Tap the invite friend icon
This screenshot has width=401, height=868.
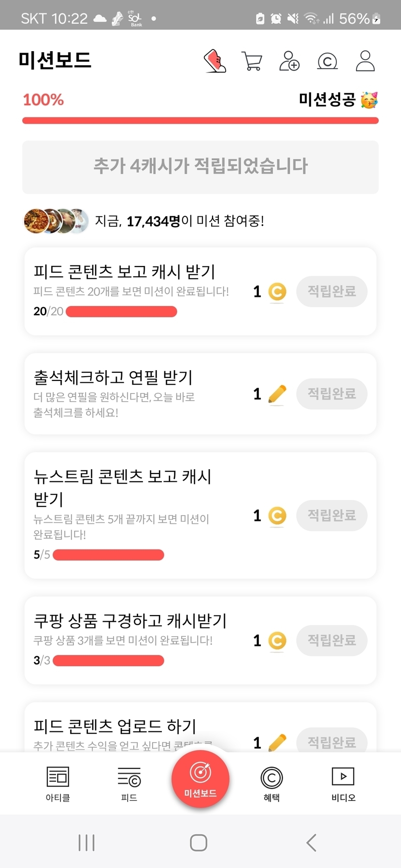(289, 61)
